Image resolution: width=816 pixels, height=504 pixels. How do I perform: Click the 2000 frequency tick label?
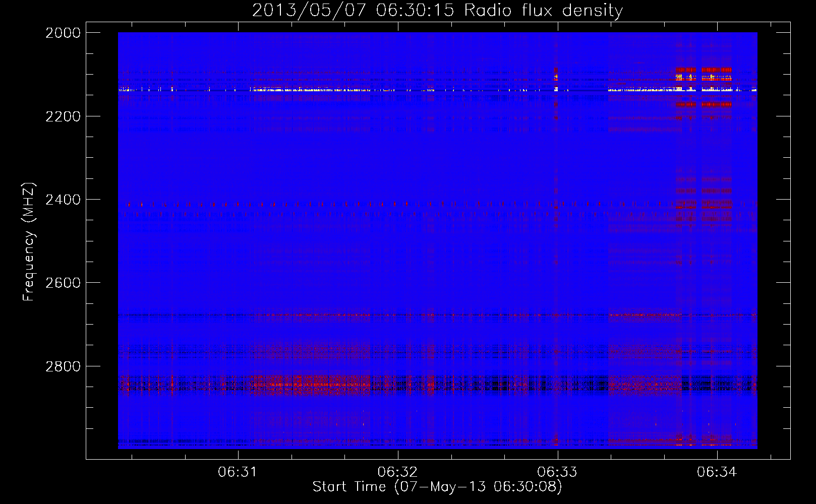(x=63, y=33)
